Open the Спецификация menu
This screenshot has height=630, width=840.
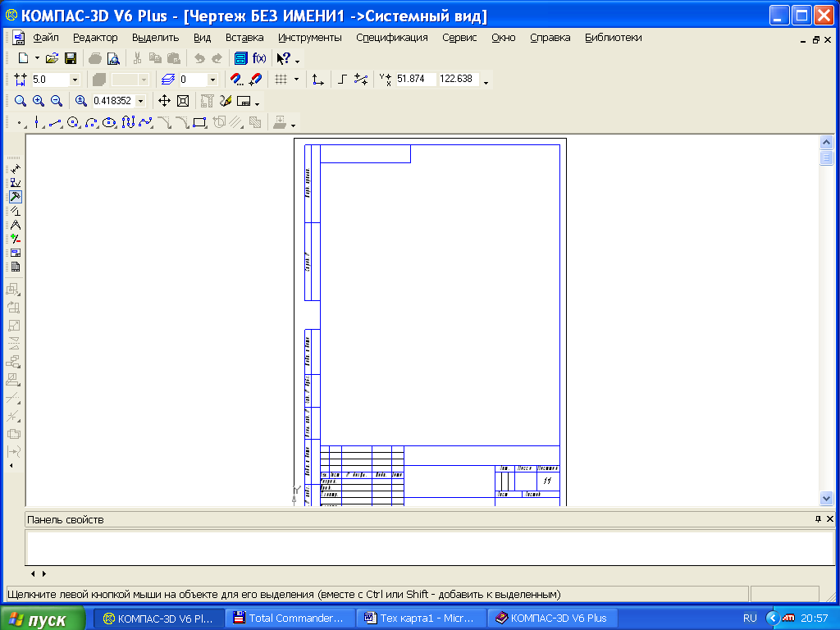tap(391, 38)
